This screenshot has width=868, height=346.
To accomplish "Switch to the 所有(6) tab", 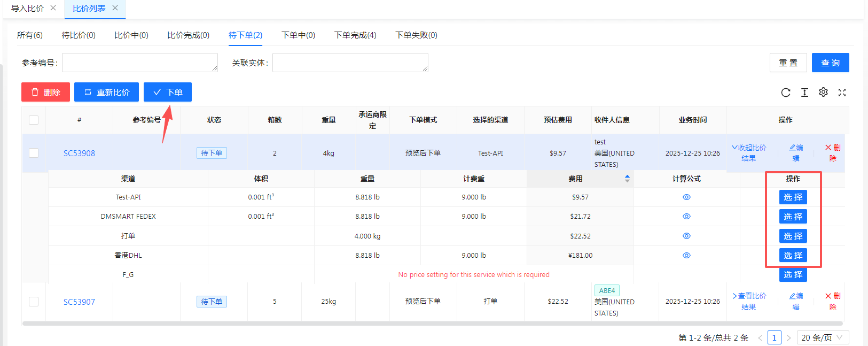I will pyautogui.click(x=30, y=35).
